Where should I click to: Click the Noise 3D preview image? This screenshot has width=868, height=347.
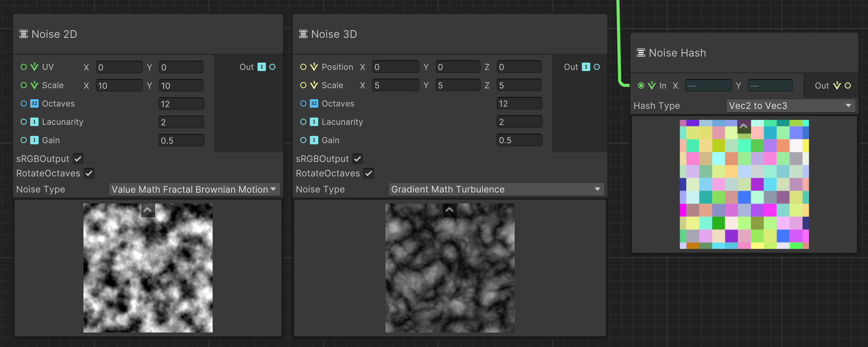[x=450, y=267]
